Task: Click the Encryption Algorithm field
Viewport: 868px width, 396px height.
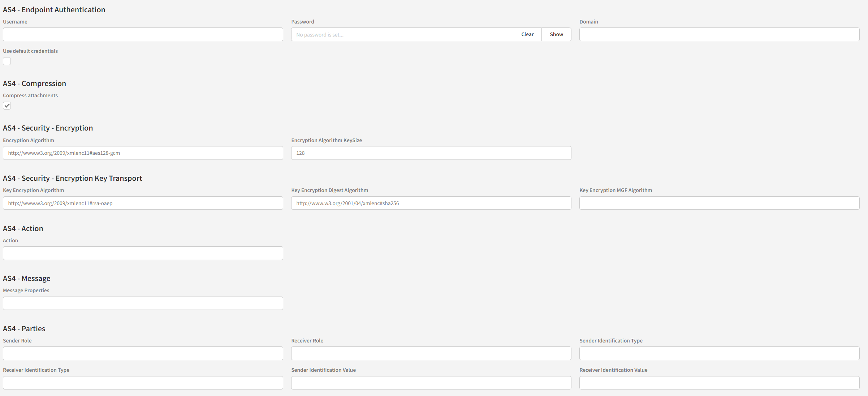Action: tap(143, 153)
